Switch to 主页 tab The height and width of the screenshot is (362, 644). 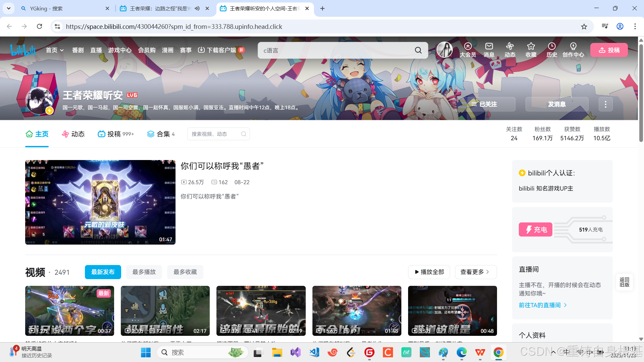click(x=37, y=134)
